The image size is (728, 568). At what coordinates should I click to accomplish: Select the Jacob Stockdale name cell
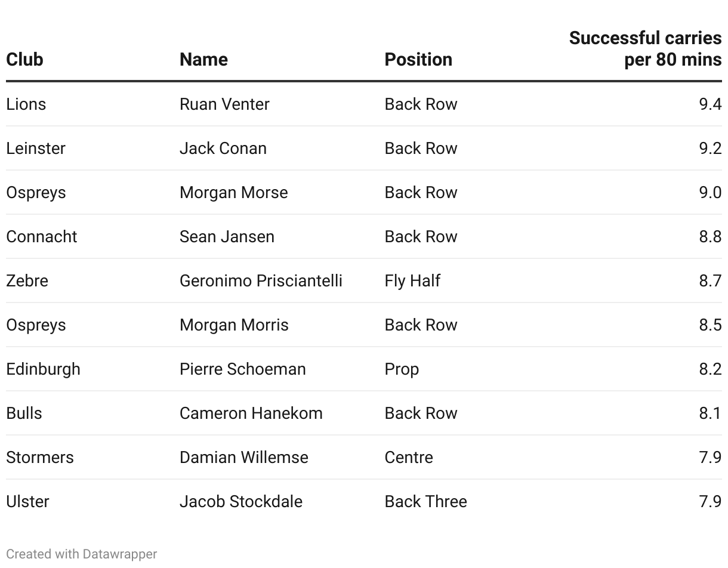(241, 502)
